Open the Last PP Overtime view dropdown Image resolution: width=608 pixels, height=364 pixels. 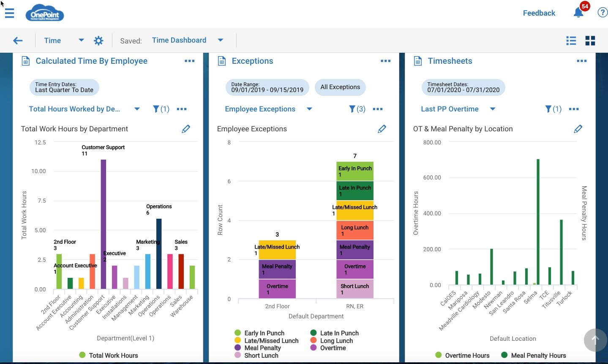tap(493, 109)
